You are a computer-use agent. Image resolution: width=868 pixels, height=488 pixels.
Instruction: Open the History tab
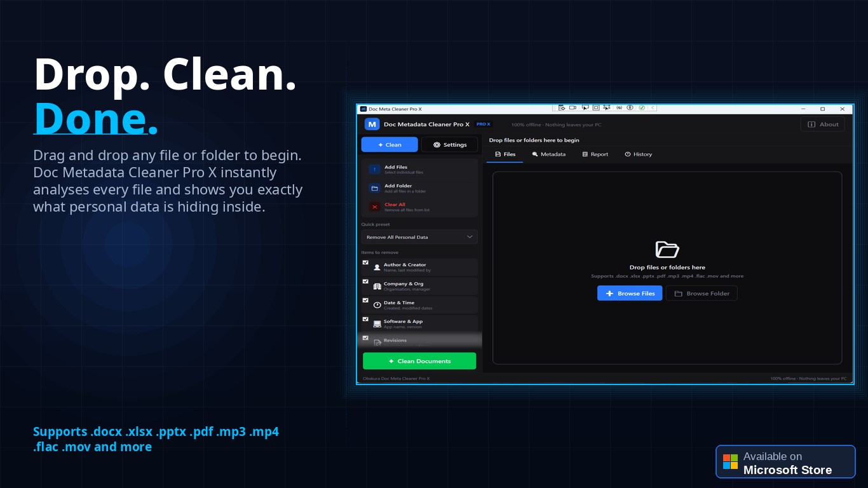pos(639,154)
